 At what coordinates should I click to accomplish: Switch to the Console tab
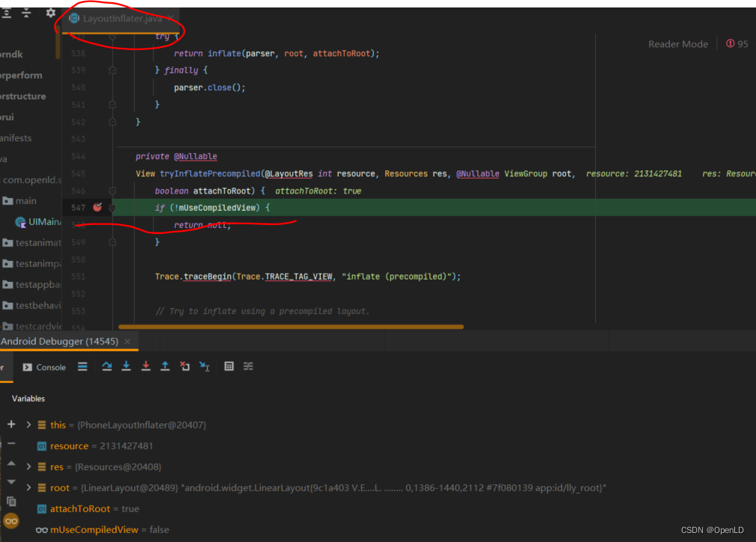(45, 367)
